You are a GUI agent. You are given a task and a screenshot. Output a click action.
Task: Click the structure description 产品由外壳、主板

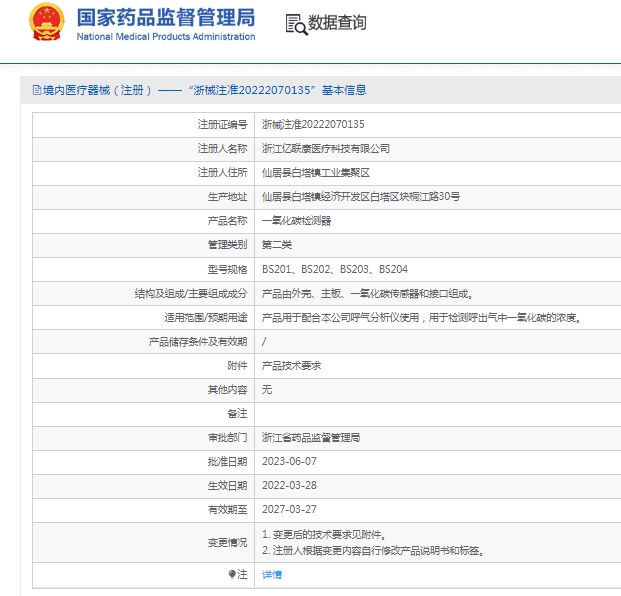(x=367, y=293)
